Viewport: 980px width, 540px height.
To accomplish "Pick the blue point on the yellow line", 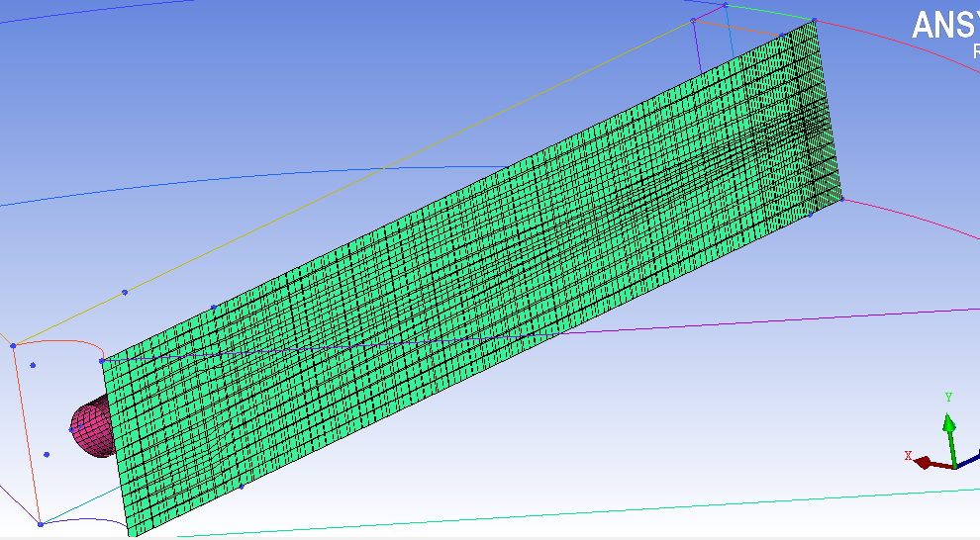I will [x=125, y=292].
